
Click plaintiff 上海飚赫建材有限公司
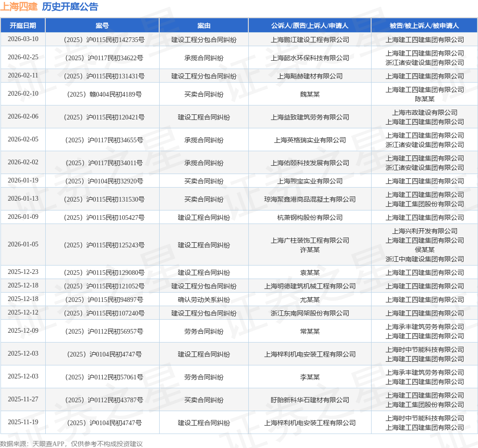pyautogui.click(x=310, y=76)
